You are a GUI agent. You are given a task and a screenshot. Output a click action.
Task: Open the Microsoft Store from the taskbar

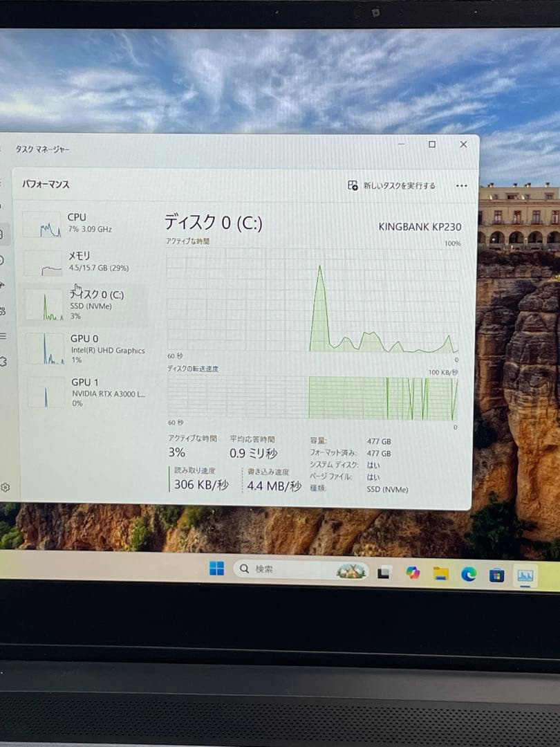click(x=495, y=572)
